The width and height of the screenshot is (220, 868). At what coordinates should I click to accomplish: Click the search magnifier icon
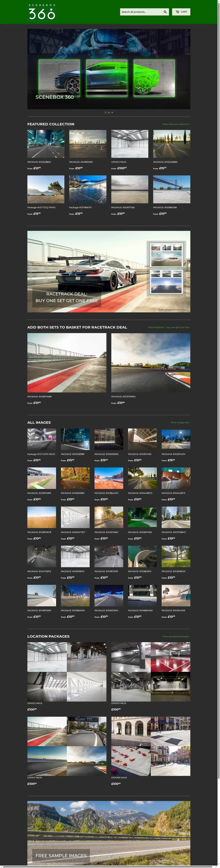point(165,12)
